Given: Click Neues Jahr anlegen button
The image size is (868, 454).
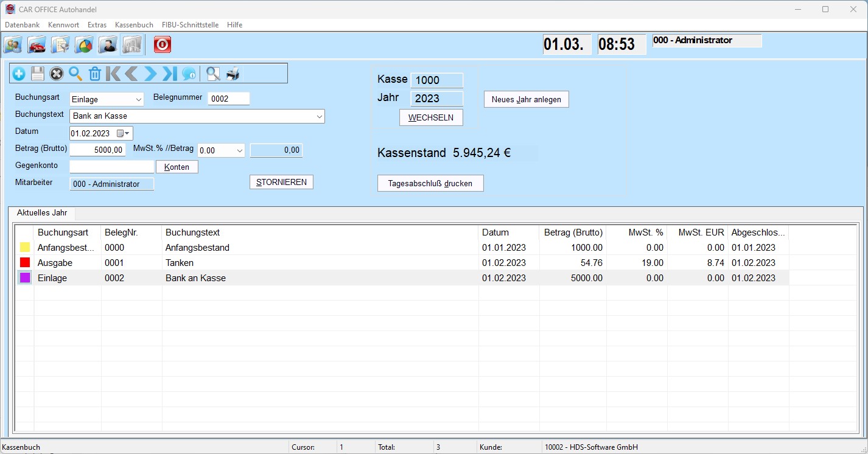Looking at the screenshot, I should [x=527, y=99].
